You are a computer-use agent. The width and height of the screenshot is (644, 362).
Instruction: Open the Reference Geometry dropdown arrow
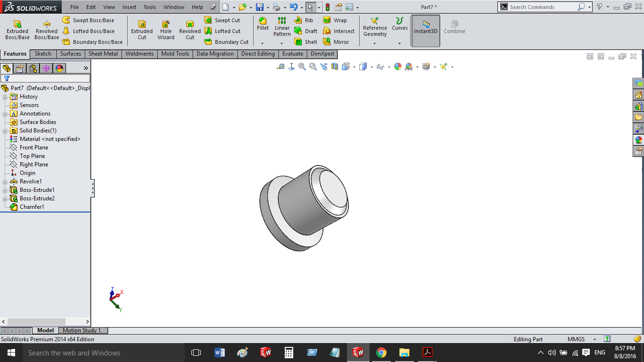tap(375, 43)
